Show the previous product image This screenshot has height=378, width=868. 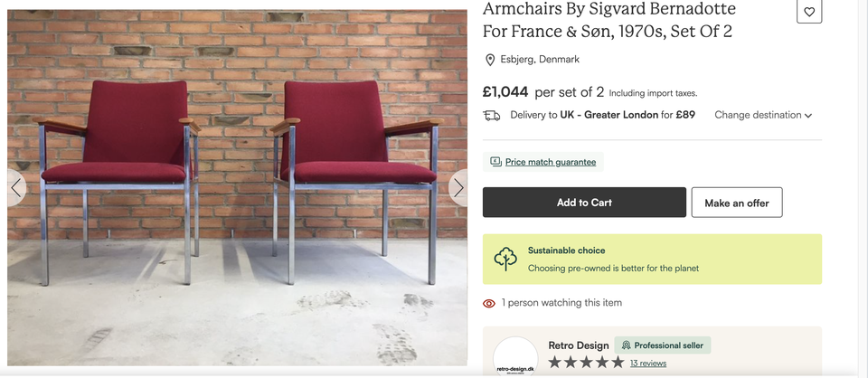(16, 188)
